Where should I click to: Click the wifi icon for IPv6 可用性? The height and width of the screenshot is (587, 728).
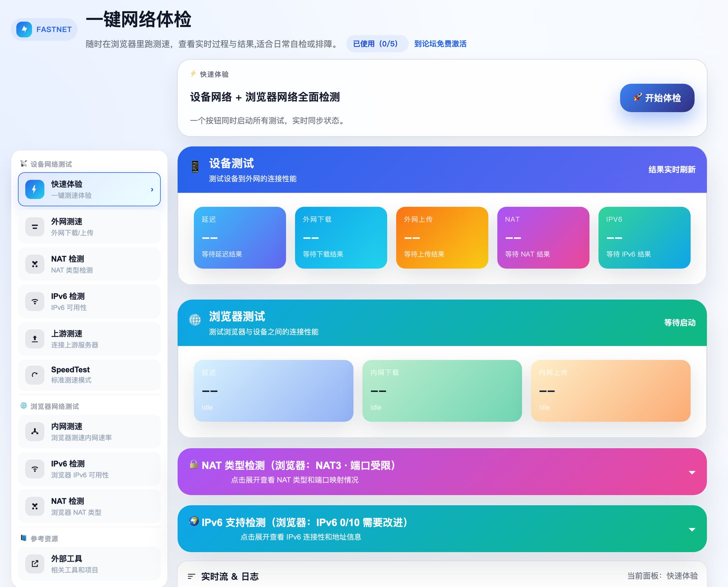point(35,301)
